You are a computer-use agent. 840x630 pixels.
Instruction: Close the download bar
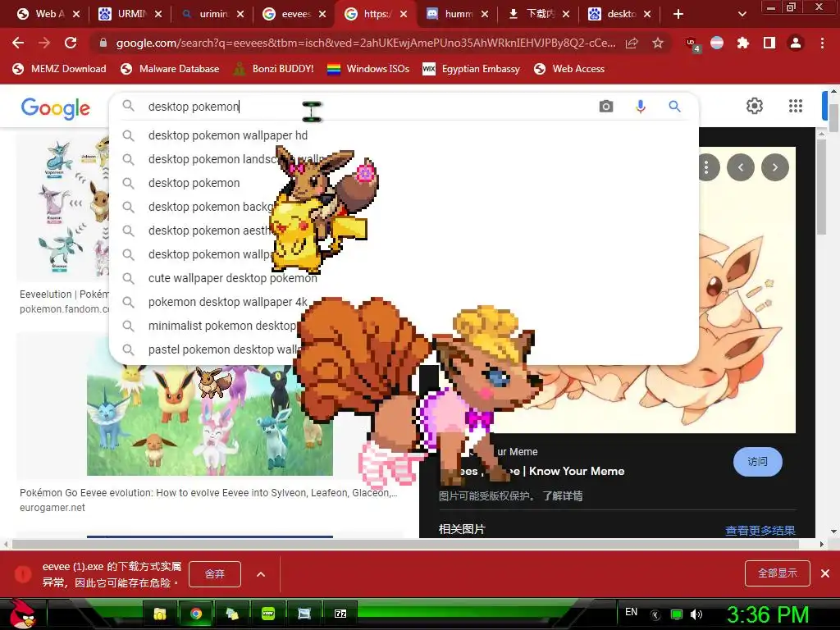[825, 573]
